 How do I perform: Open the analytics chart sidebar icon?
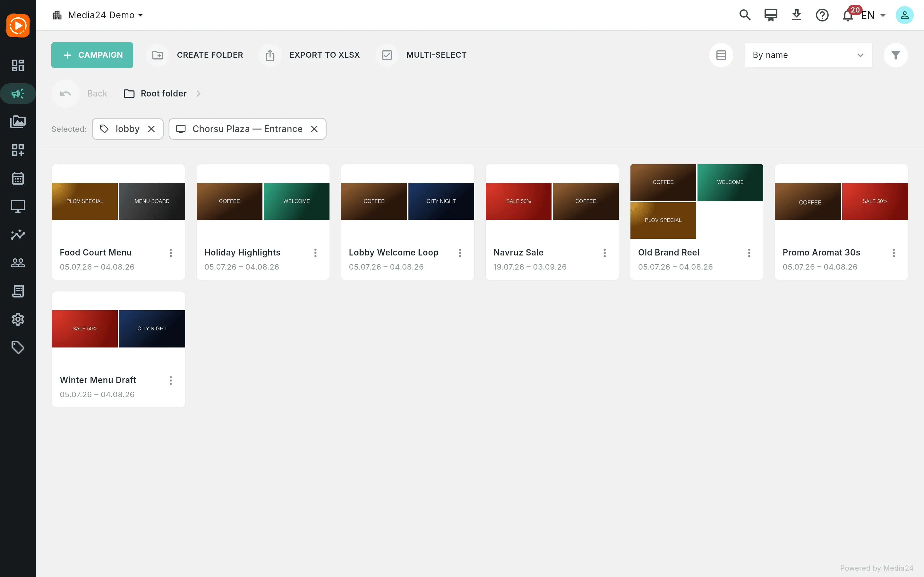pyautogui.click(x=18, y=235)
